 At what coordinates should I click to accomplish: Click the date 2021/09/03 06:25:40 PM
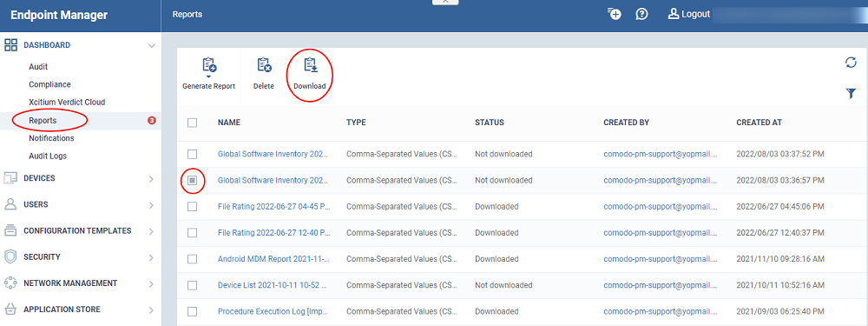click(780, 311)
